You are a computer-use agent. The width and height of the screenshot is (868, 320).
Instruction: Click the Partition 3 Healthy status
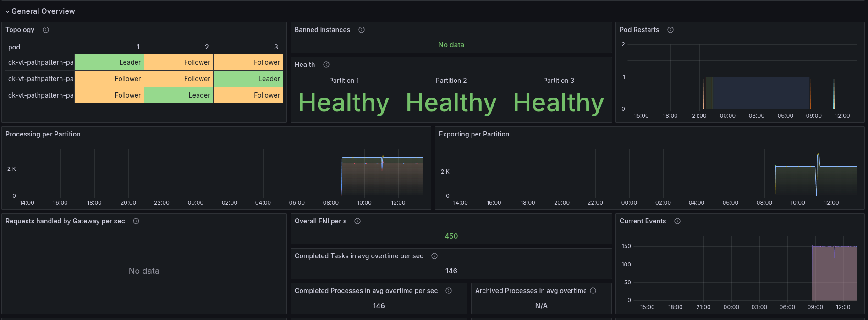coord(559,103)
